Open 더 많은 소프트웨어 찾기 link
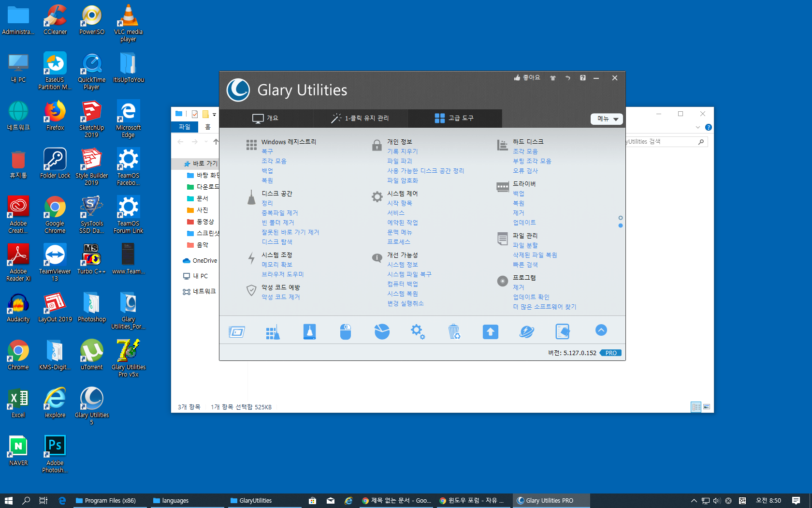The image size is (812, 508). (x=545, y=307)
